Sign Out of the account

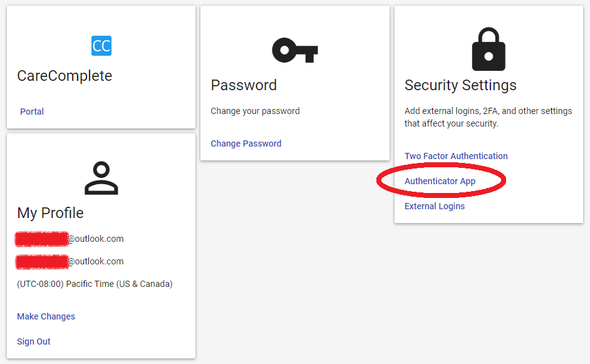pos(33,341)
